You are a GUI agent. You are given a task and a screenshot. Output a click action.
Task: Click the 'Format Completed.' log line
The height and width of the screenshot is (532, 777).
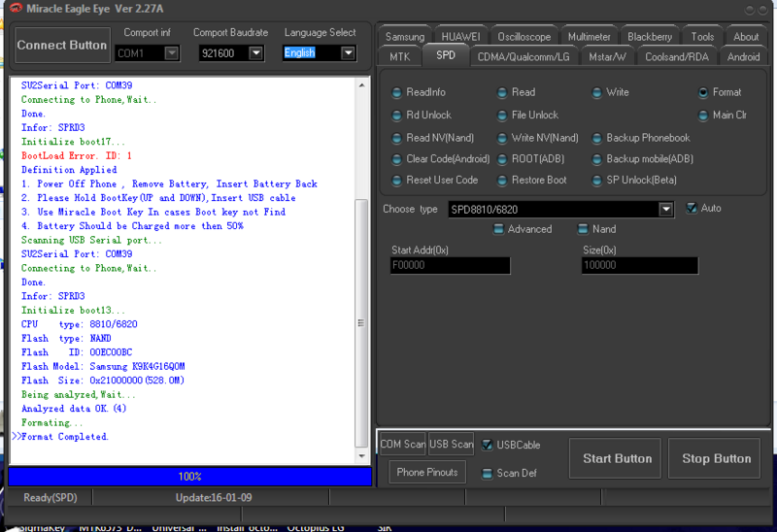(x=64, y=437)
